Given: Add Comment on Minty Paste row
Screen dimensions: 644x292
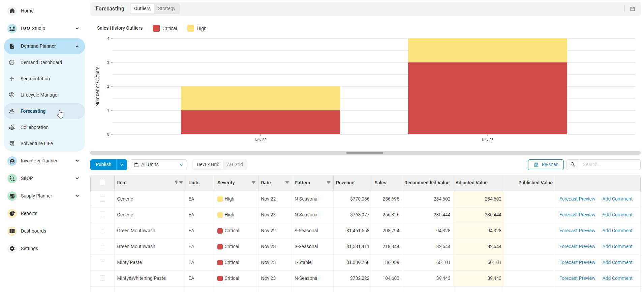Looking at the screenshot, I should [x=617, y=262].
